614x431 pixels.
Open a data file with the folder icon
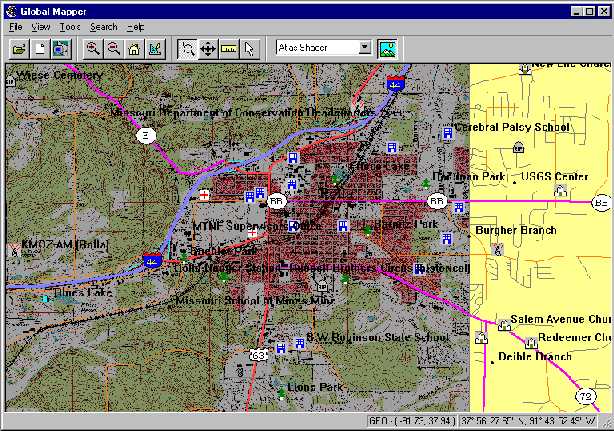[19, 49]
